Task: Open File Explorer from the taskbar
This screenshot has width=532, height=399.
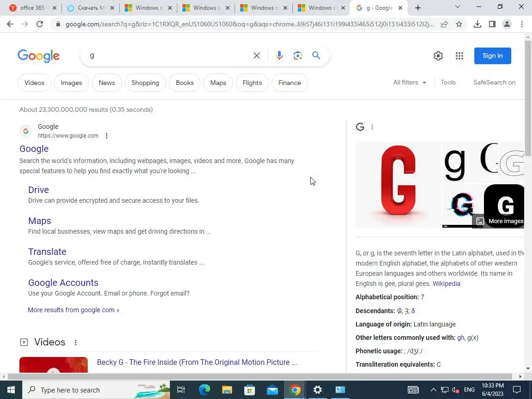Action: (227, 390)
